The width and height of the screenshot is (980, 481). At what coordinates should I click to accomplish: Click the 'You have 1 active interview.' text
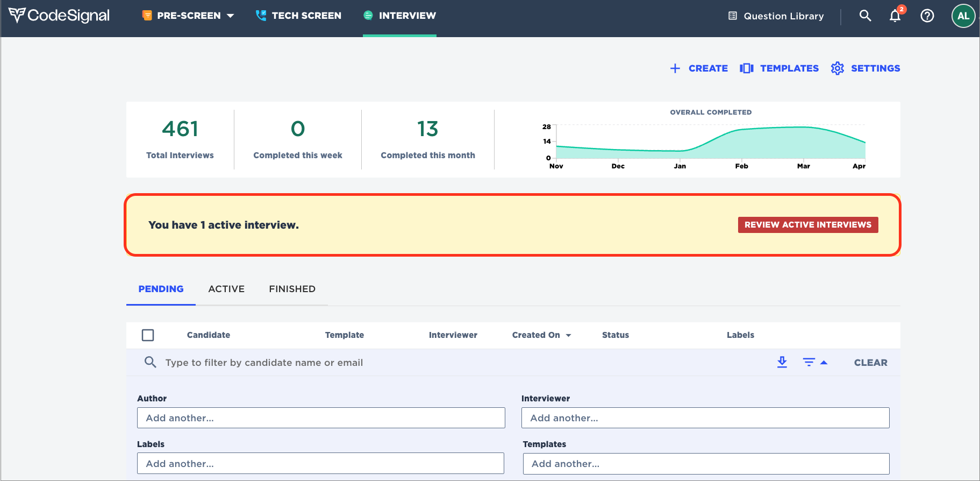[224, 225]
